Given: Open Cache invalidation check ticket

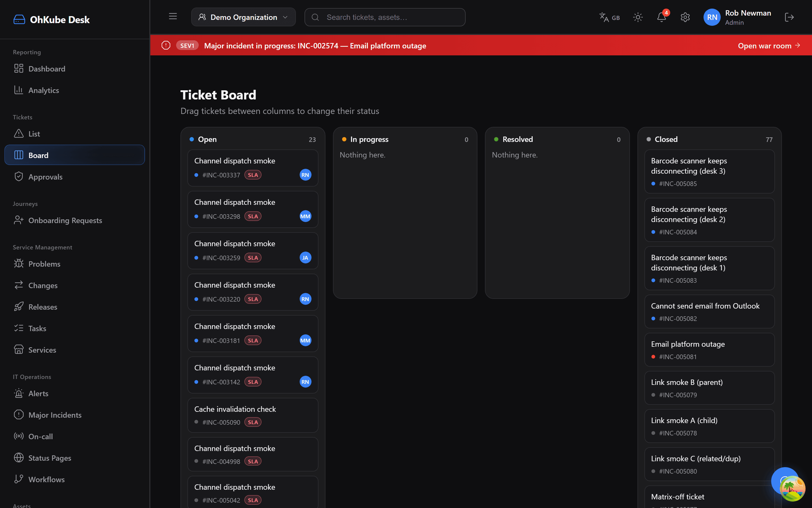Looking at the screenshot, I should pyautogui.click(x=253, y=415).
